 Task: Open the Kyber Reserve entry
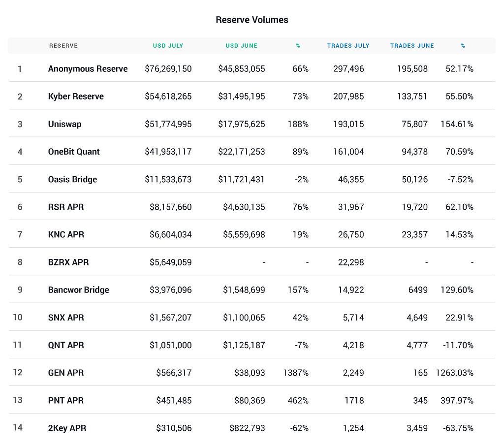(76, 96)
